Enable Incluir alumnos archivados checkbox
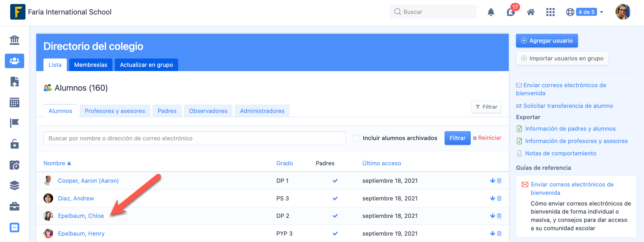The height and width of the screenshot is (242, 644). (357, 138)
